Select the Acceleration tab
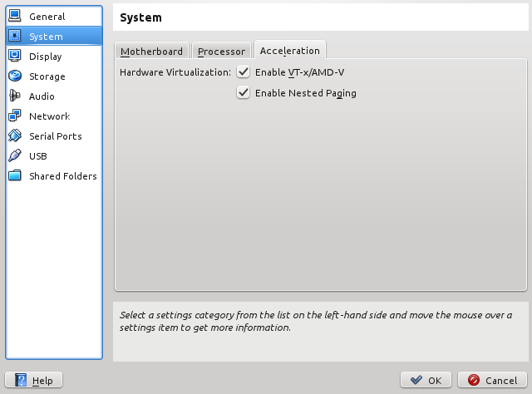The width and height of the screenshot is (532, 394). tap(290, 50)
